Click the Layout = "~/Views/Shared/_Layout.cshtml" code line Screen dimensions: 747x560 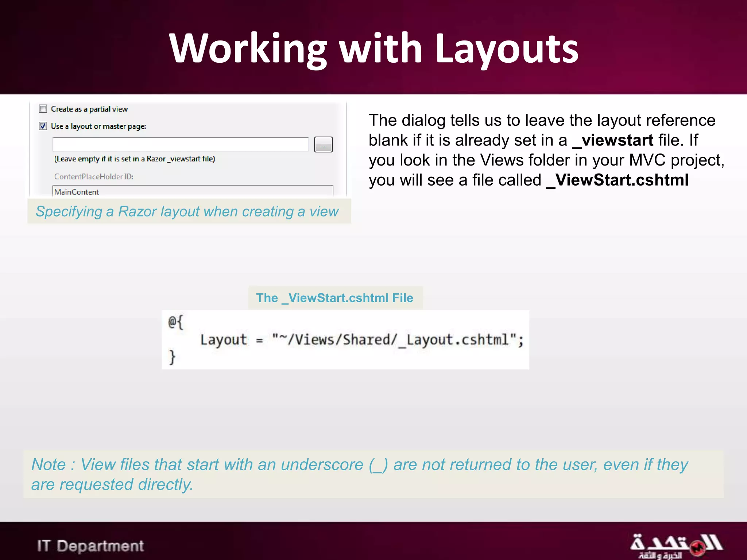coord(362,340)
